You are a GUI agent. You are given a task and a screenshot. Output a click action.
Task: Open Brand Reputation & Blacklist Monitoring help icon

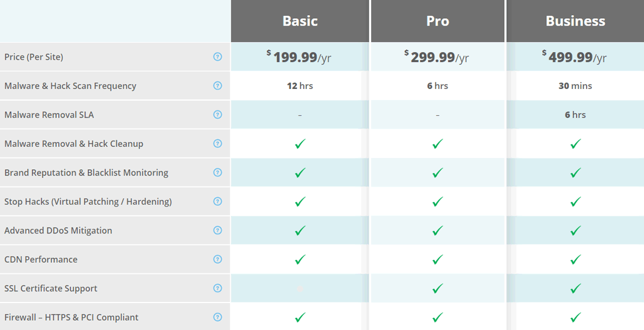pos(218,173)
